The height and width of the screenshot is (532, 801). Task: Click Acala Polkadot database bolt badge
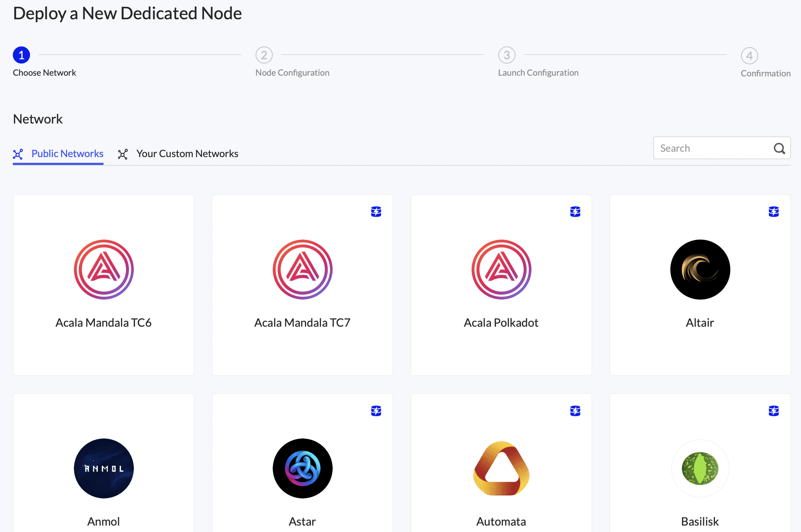[x=575, y=212]
